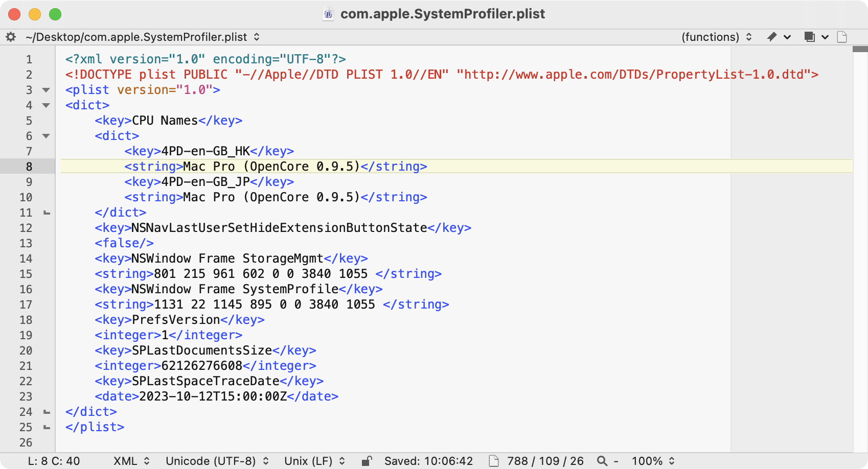Click the 4PD-en-GB_HK key line

pyautogui.click(x=209, y=151)
